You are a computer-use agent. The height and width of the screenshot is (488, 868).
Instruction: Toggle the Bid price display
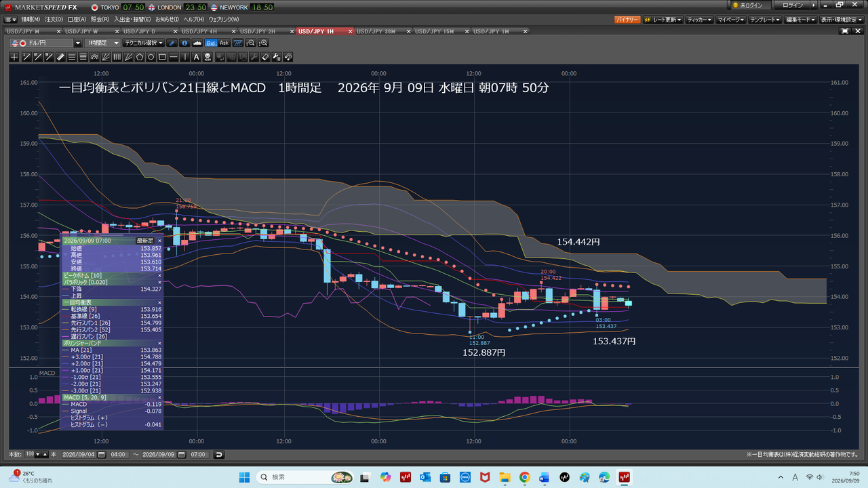click(x=211, y=43)
